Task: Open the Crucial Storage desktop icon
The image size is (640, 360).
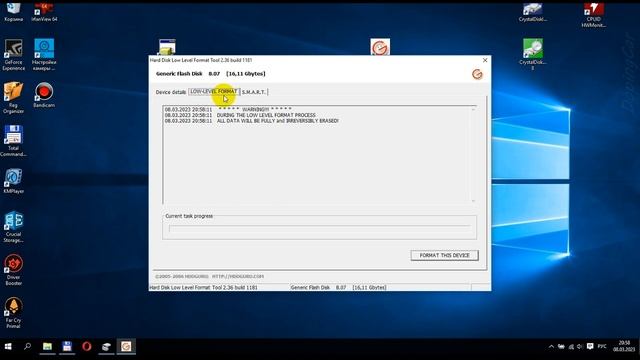Action: pos(13,227)
